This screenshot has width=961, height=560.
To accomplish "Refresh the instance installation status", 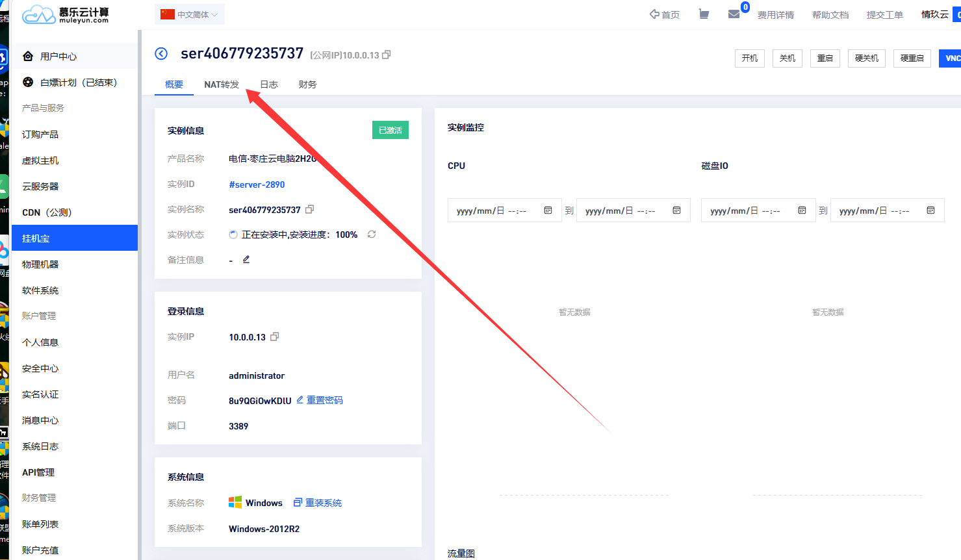I will tap(372, 235).
